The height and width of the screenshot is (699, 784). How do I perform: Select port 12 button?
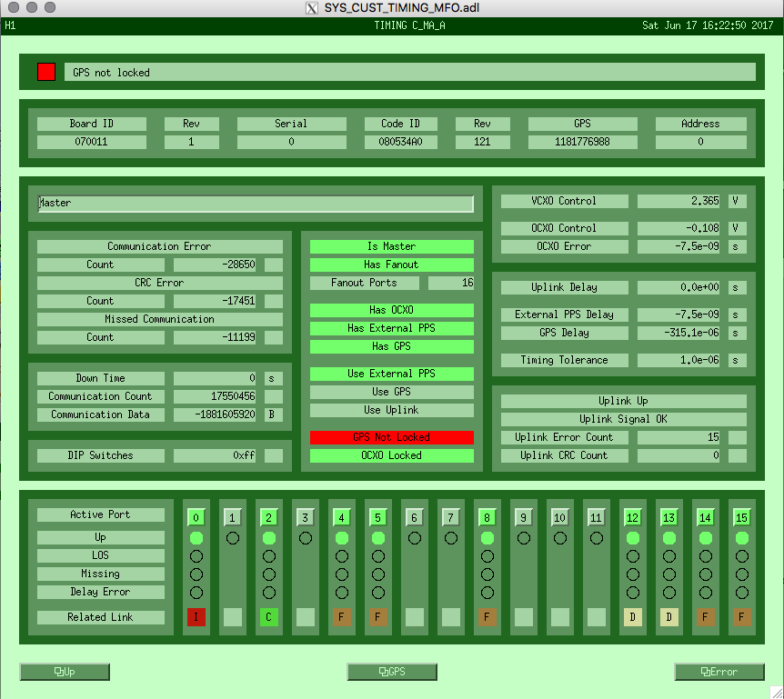[x=632, y=517]
